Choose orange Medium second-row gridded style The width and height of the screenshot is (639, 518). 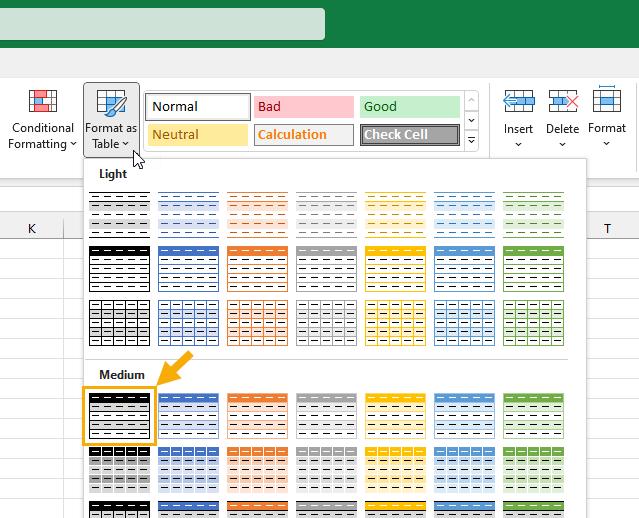point(258,470)
